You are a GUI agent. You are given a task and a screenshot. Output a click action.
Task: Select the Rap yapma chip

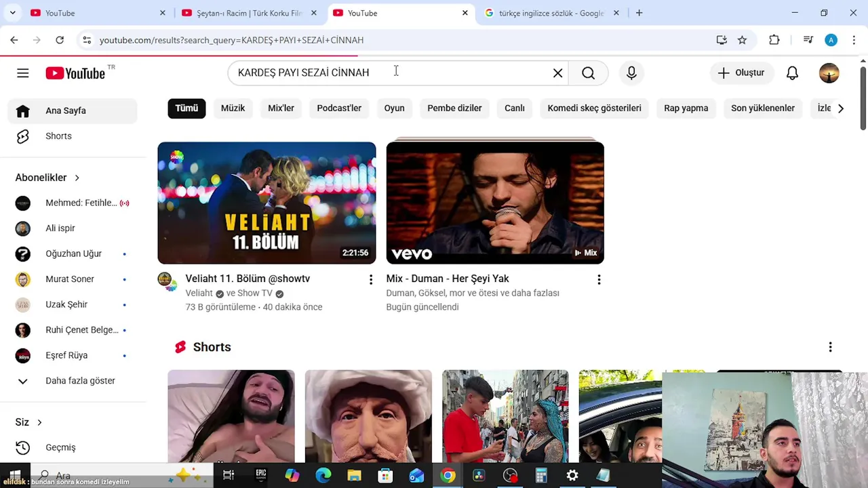tap(686, 108)
